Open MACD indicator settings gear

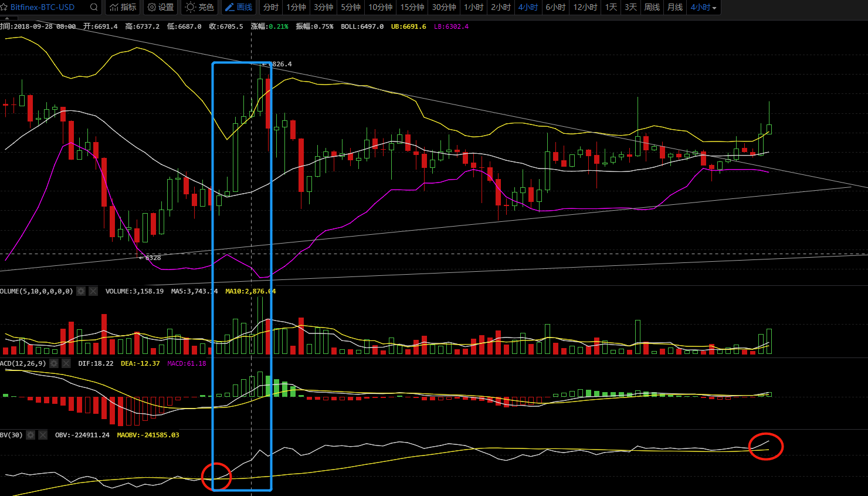click(x=54, y=363)
